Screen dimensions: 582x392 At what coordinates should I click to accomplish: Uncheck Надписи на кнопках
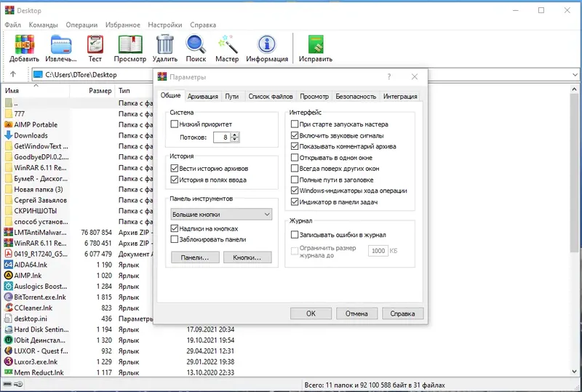(175, 228)
